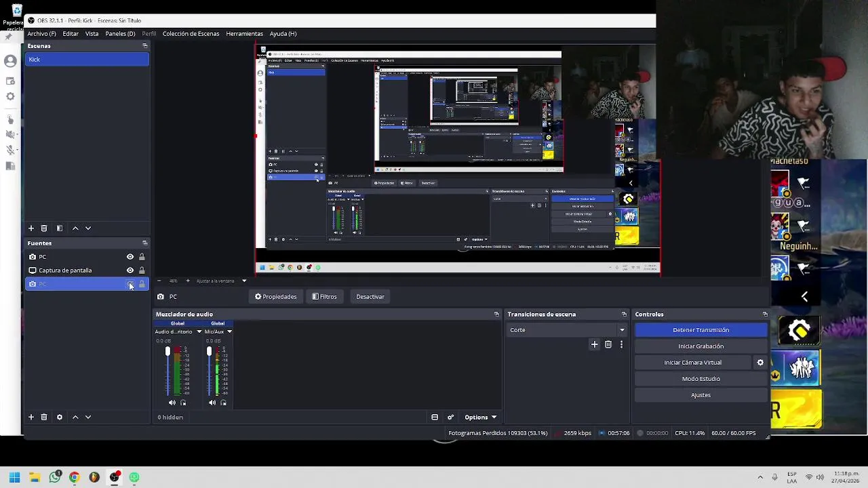Toggle the lock on the highlighted PC source
Screen dimensions: 868x488
[142, 284]
